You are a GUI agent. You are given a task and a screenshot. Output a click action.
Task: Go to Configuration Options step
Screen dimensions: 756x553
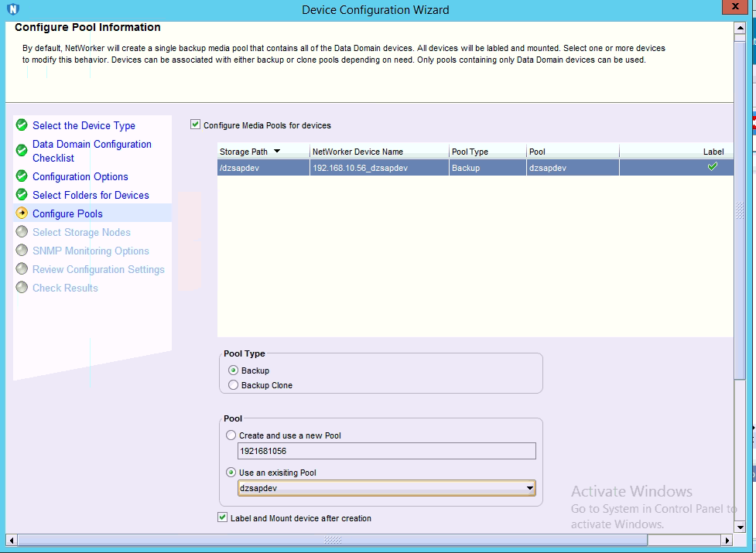[x=80, y=176]
